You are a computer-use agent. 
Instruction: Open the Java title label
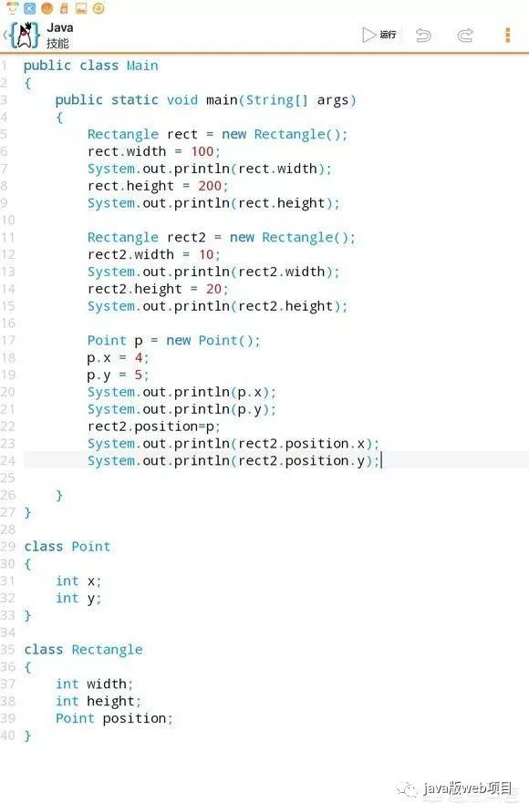[x=59, y=27]
